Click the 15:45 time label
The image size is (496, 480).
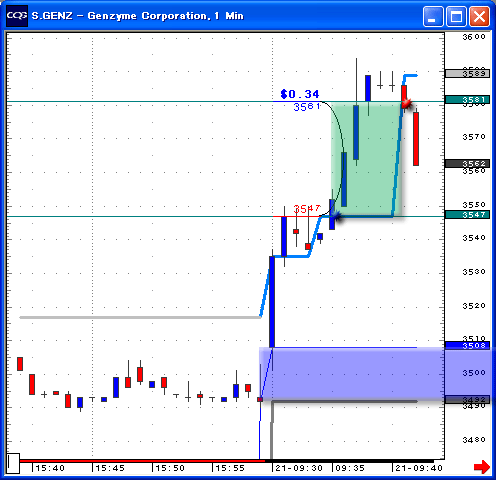(110, 468)
